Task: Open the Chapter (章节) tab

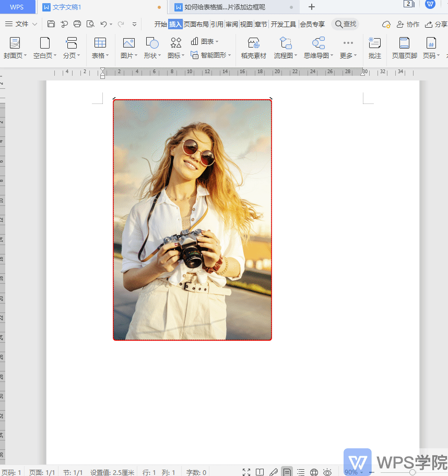Action: click(x=261, y=24)
